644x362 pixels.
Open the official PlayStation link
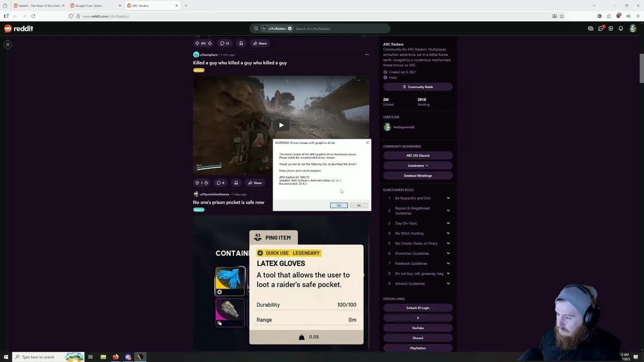418,348
